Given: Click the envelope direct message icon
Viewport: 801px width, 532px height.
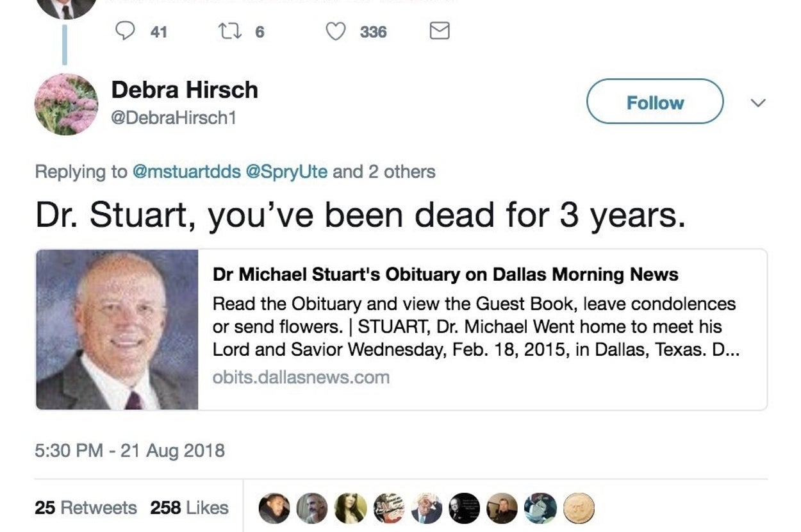Looking at the screenshot, I should 439,31.
